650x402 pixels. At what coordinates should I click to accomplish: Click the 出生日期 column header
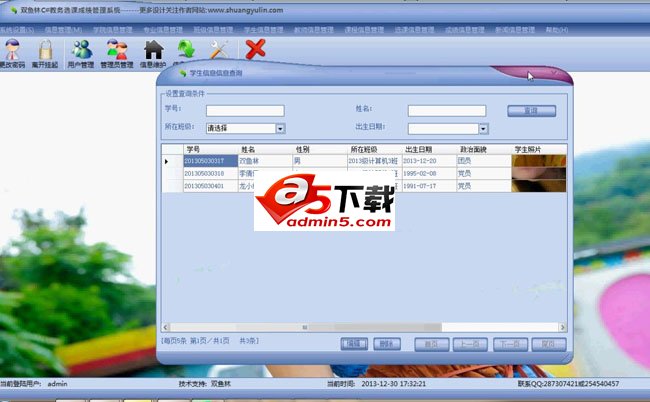pyautogui.click(x=429, y=149)
